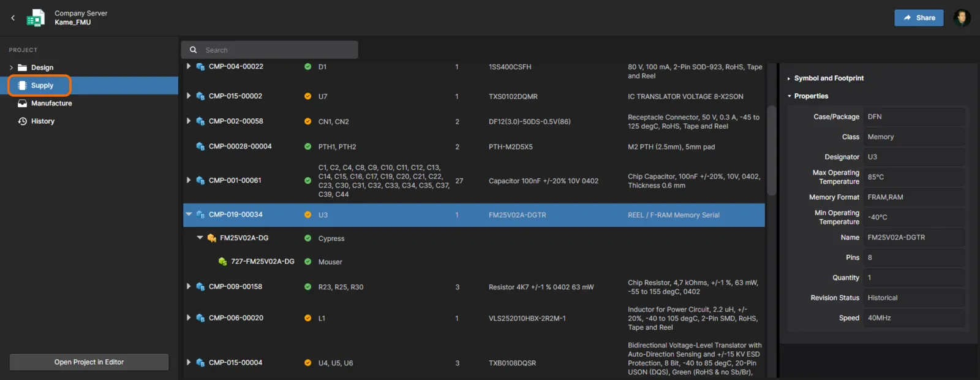Click the search magnifier icon
The height and width of the screenshot is (380, 980).
click(x=193, y=50)
